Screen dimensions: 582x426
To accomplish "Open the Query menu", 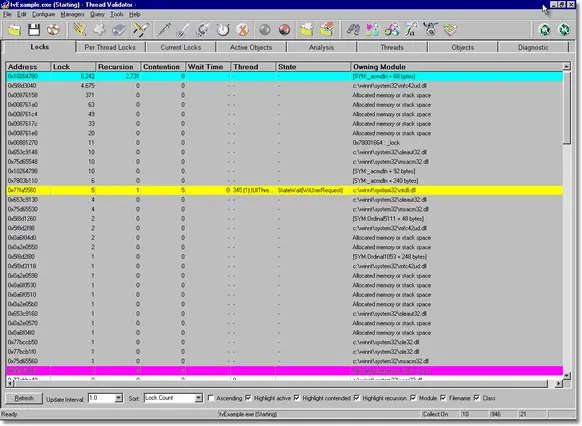I will [x=97, y=14].
